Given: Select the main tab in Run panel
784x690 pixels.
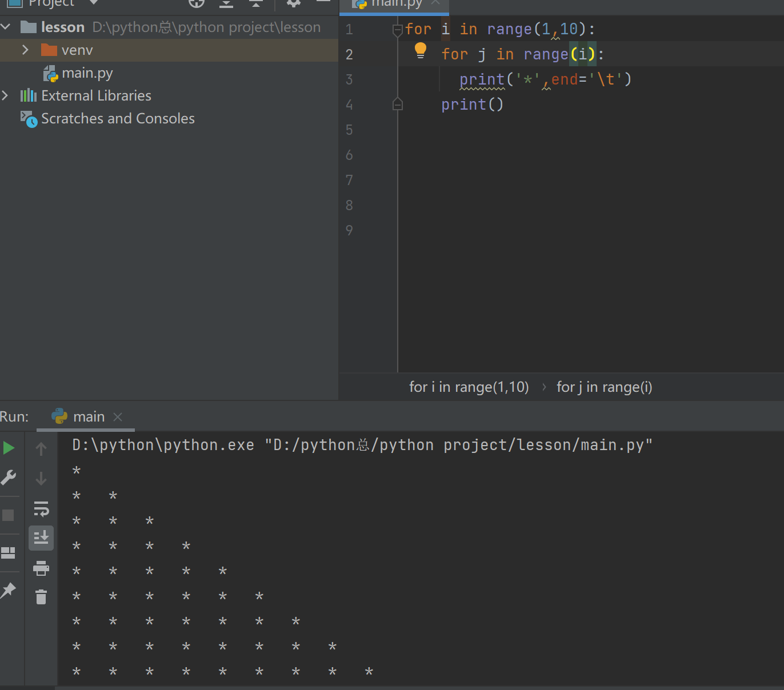Looking at the screenshot, I should 89,417.
